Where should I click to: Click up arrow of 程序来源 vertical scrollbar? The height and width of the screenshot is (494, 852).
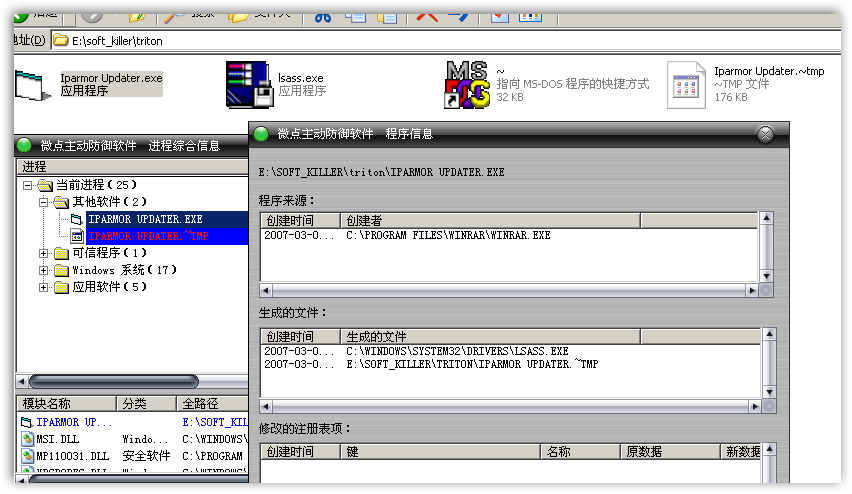click(x=766, y=218)
